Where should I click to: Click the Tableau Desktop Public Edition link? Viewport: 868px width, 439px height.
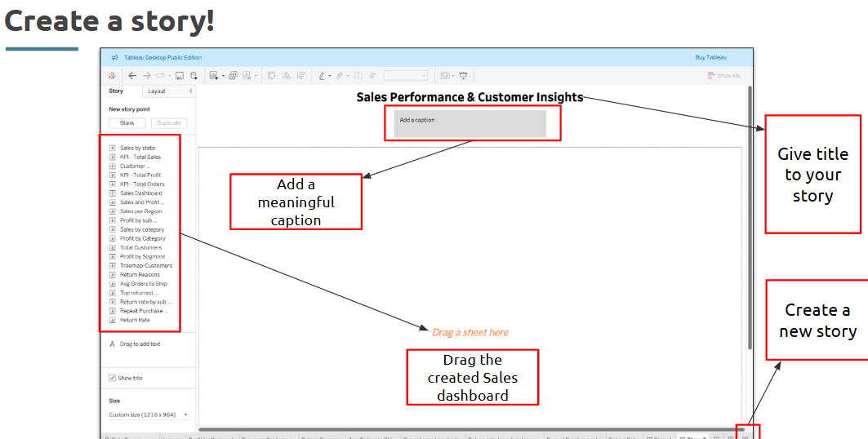[162, 57]
